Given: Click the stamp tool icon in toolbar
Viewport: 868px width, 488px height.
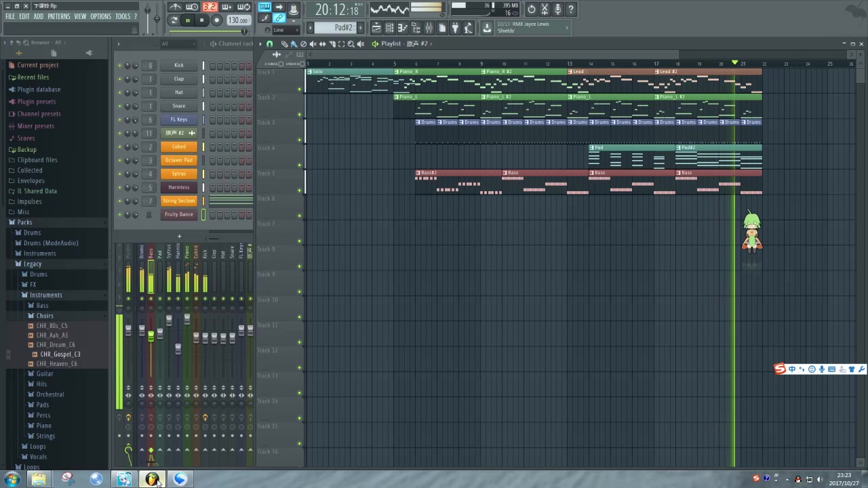Looking at the screenshot, I should coord(293,9).
